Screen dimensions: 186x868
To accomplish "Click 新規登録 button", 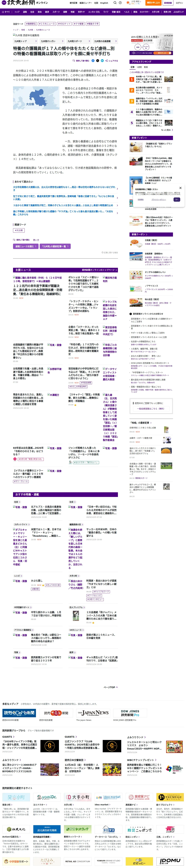I will 168,3.
